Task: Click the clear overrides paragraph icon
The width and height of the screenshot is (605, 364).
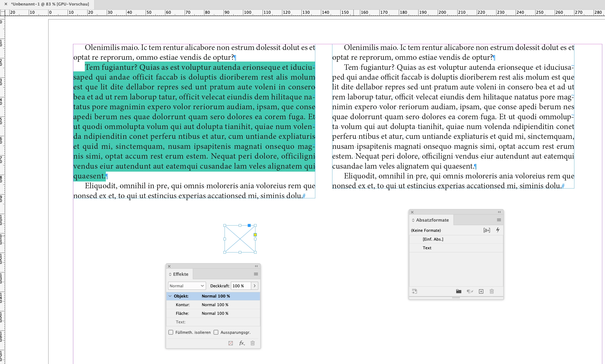Action: point(470,291)
